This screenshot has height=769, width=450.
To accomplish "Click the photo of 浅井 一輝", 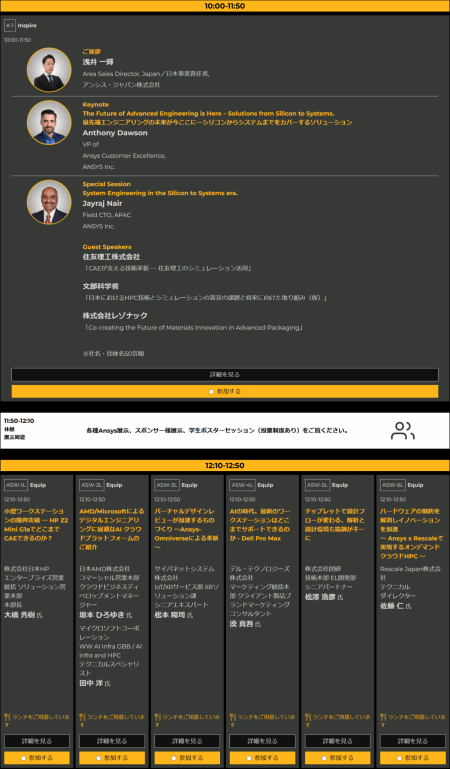I will pyautogui.click(x=49, y=70).
